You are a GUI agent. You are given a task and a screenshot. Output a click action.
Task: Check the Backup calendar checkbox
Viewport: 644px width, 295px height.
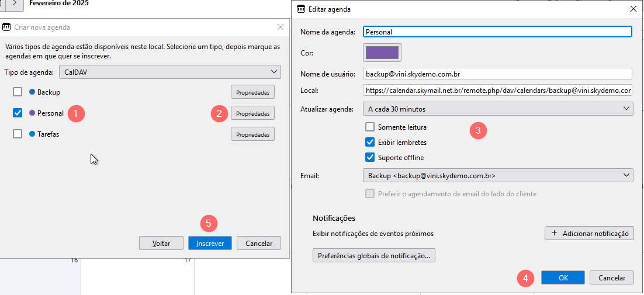pos(18,92)
